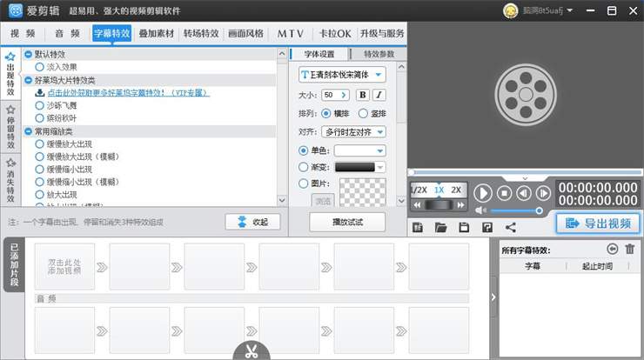This screenshot has height=360, width=644.
Task: Click the stop playback button
Action: tap(504, 193)
